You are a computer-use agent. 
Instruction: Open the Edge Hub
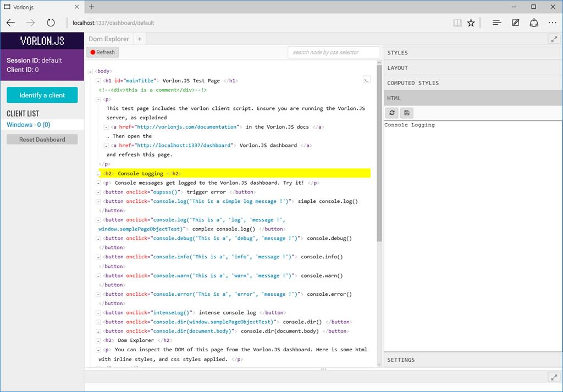pyautogui.click(x=496, y=23)
